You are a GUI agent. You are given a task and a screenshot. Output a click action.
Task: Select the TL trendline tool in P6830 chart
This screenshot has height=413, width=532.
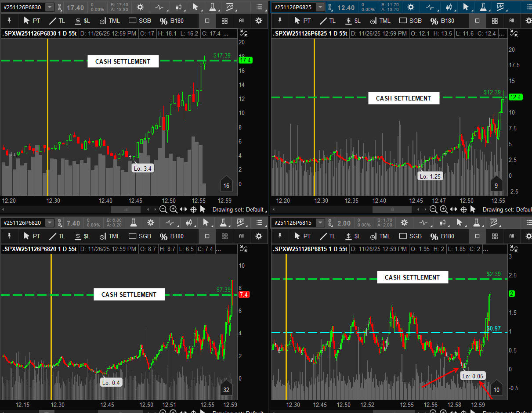(x=58, y=21)
